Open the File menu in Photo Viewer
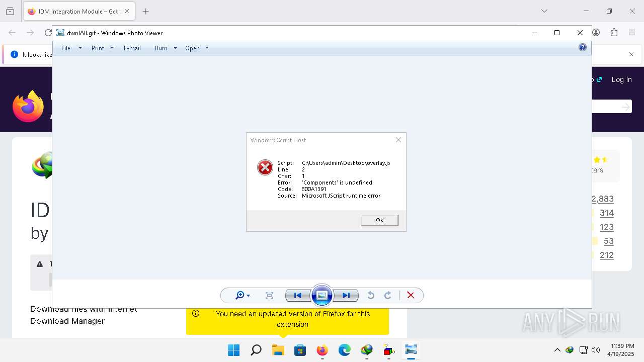644x362 pixels. tap(66, 48)
